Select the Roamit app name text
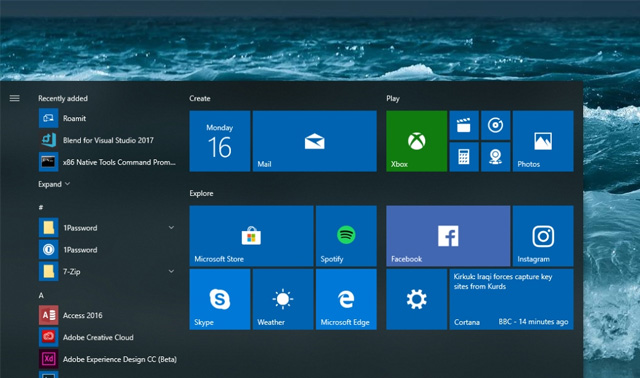Image resolution: width=640 pixels, height=378 pixels. pyautogui.click(x=74, y=118)
